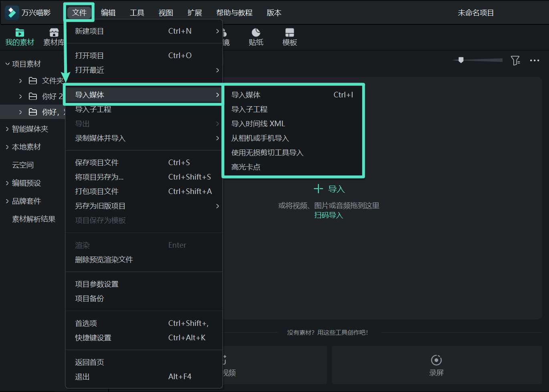This screenshot has height=392, width=549.
Task: Collapse the 项目素材 tree section
Action: (7, 64)
